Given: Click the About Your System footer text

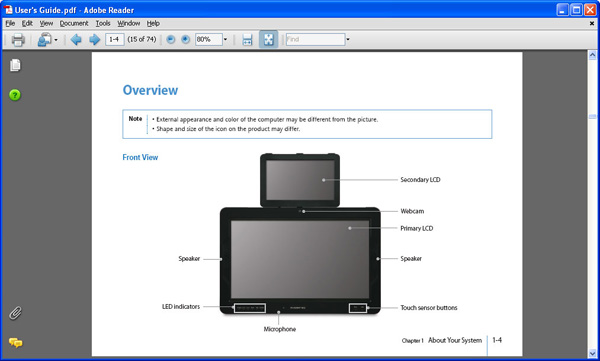Looking at the screenshot, I should point(455,340).
